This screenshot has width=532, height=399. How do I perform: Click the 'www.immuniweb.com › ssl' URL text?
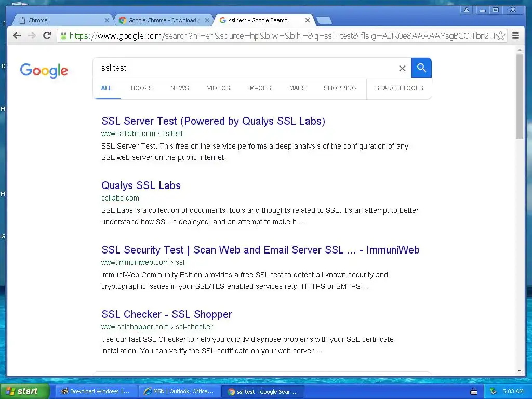tap(143, 262)
